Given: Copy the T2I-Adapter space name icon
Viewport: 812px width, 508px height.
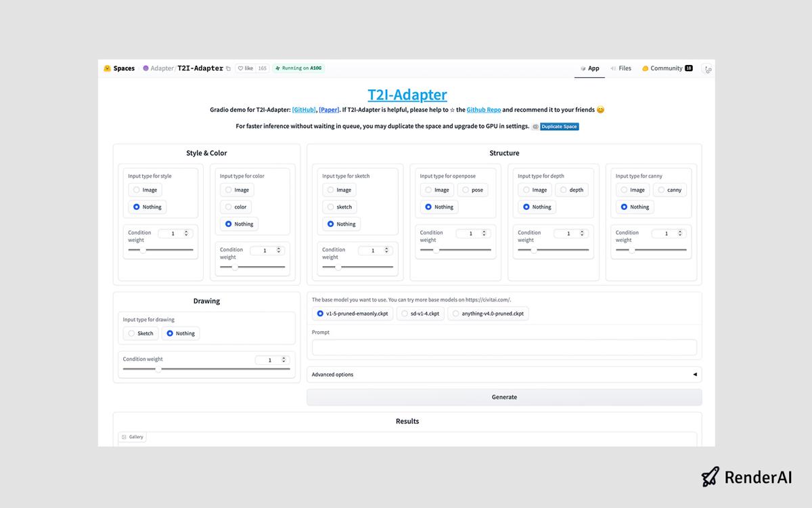Looking at the screenshot, I should [x=229, y=68].
